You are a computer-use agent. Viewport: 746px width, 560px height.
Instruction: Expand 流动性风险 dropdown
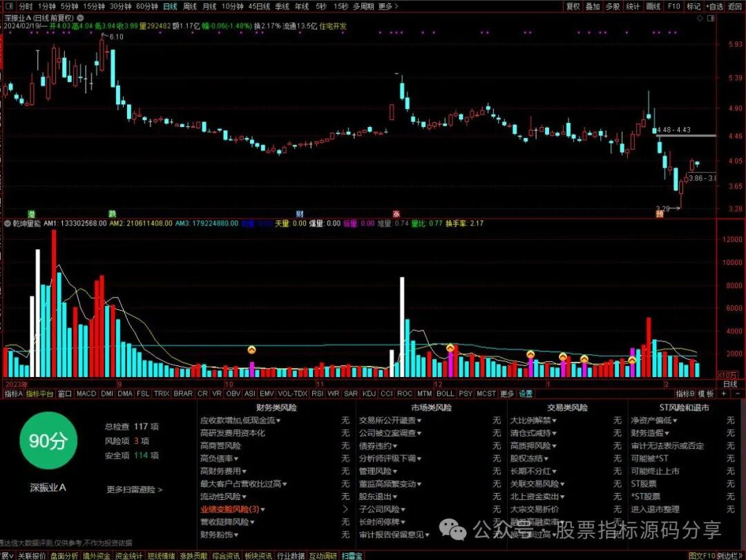tap(223, 496)
